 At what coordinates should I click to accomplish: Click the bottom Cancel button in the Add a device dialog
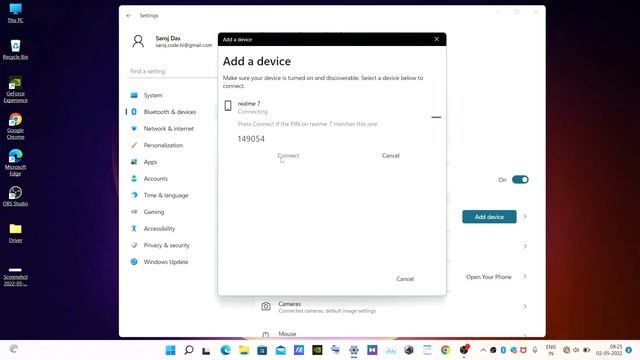pyautogui.click(x=405, y=279)
